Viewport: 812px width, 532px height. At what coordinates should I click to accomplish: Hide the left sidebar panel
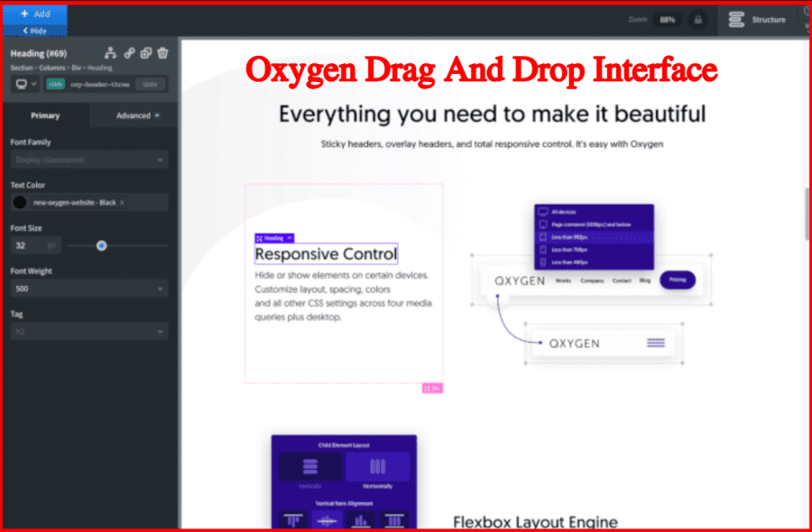click(x=35, y=31)
